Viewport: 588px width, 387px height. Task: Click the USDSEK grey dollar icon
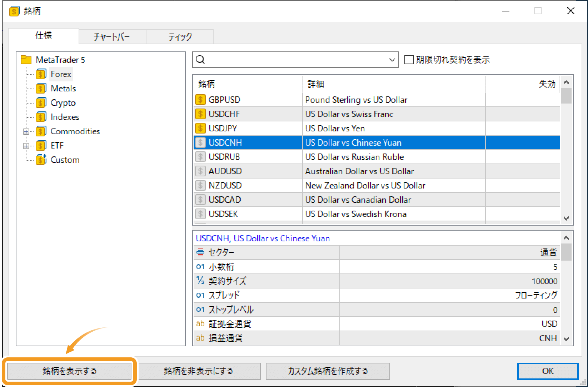200,214
